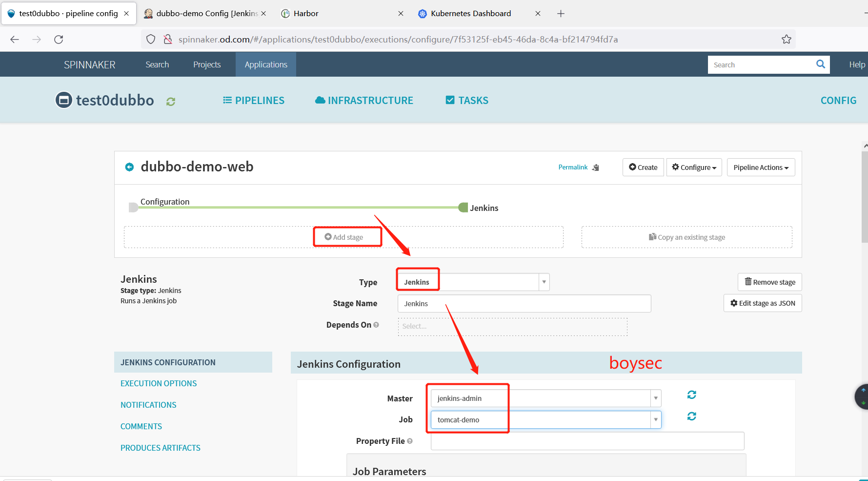Click the Add stage button
The image size is (868, 481).
pos(344,237)
